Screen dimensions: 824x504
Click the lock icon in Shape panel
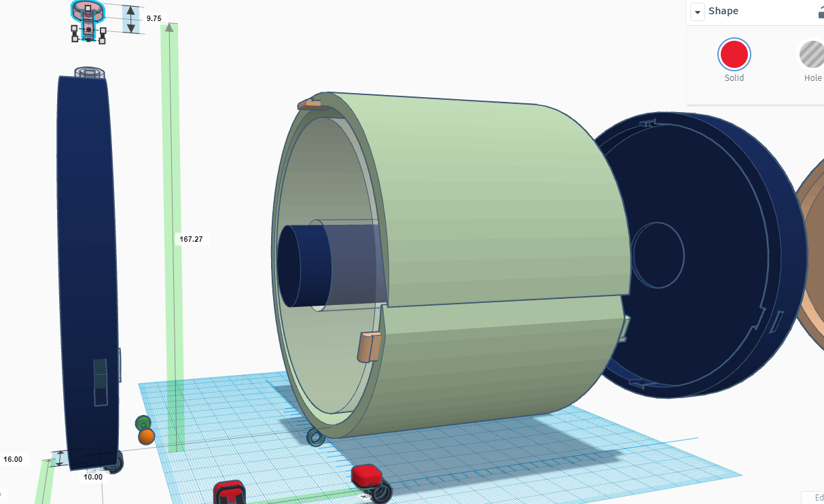coord(820,12)
